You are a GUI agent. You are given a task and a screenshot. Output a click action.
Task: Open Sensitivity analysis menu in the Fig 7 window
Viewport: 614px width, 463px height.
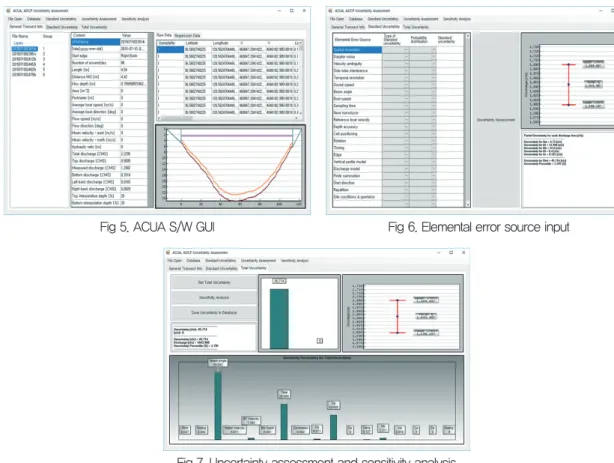(295, 260)
